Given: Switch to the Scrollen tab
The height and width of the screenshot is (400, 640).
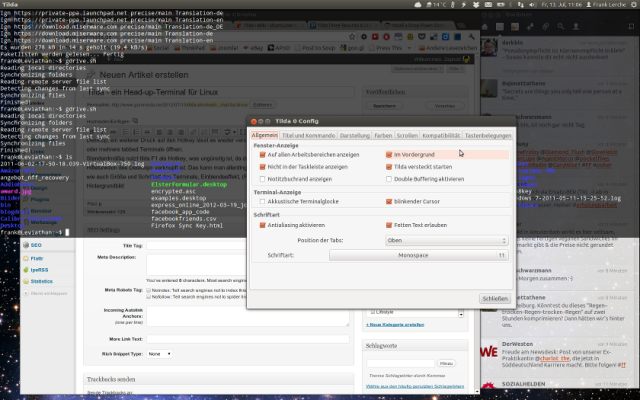Looking at the screenshot, I should click(x=407, y=136).
